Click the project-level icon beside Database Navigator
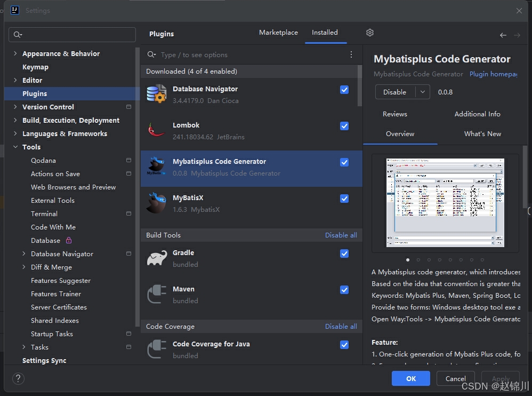Image resolution: width=532 pixels, height=396 pixels. click(x=128, y=254)
